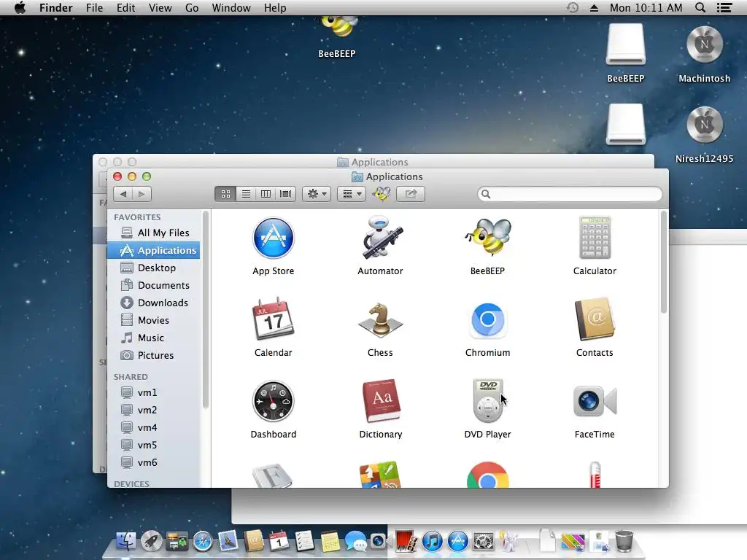
Task: Go forward in Finder navigation
Action: 142,194
